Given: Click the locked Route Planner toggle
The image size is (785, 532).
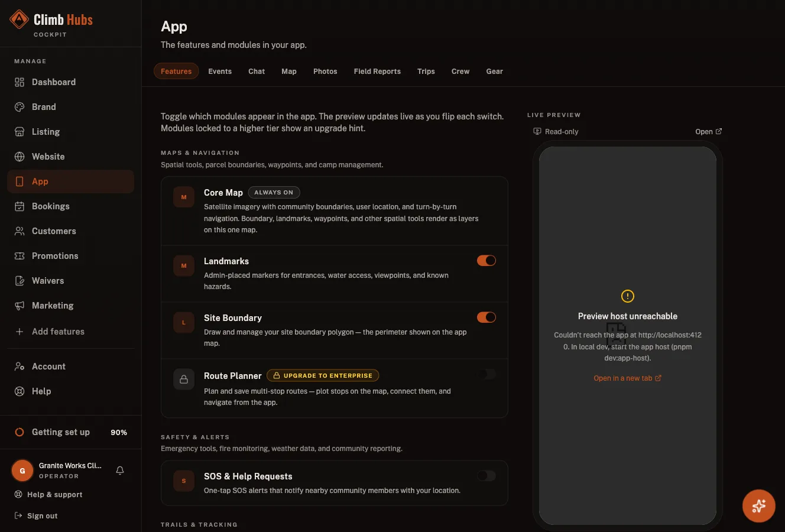Looking at the screenshot, I should pyautogui.click(x=486, y=374).
